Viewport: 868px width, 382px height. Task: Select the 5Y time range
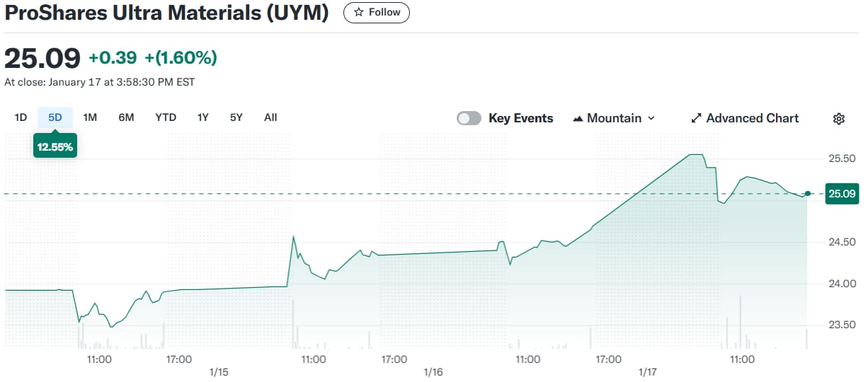[236, 117]
